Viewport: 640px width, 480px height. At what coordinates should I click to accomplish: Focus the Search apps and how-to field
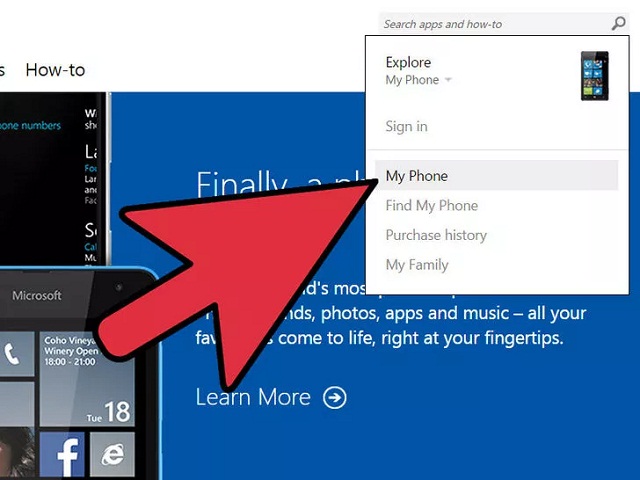494,24
